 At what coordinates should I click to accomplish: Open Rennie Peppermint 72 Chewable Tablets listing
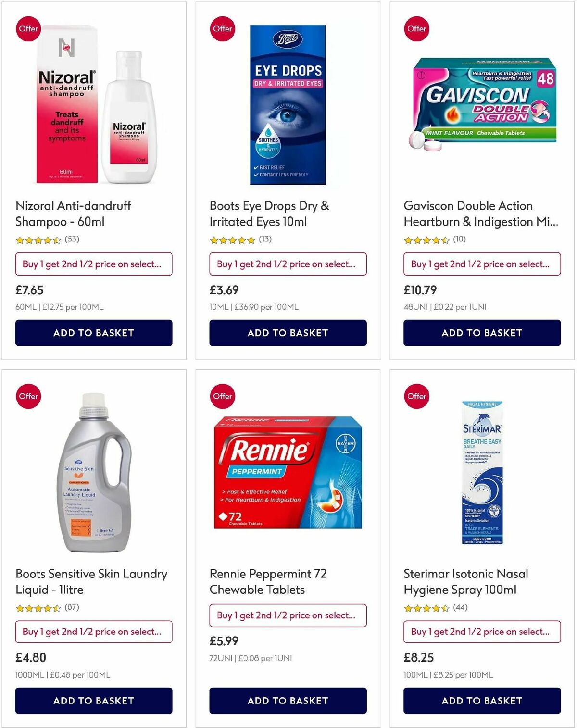[x=267, y=582]
